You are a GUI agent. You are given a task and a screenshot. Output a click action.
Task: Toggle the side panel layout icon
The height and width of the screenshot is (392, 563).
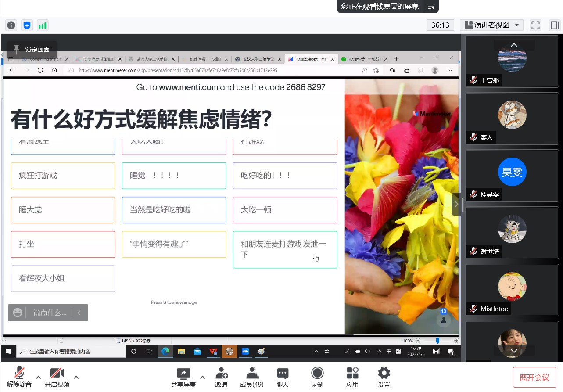554,25
